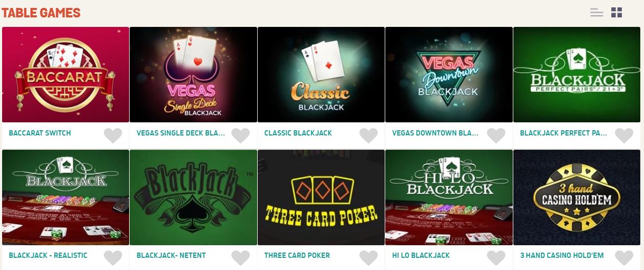
Task: Favorite Three Card Poker heart icon
Action: (368, 258)
